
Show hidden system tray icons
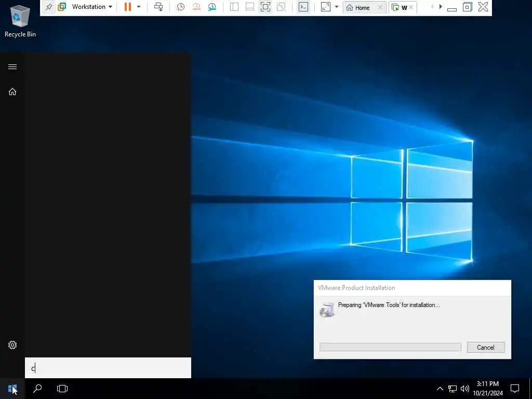click(x=440, y=389)
